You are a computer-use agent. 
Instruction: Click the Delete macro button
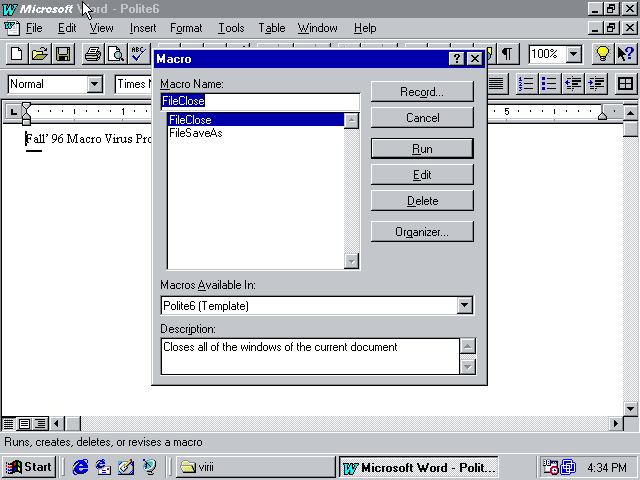pos(422,201)
